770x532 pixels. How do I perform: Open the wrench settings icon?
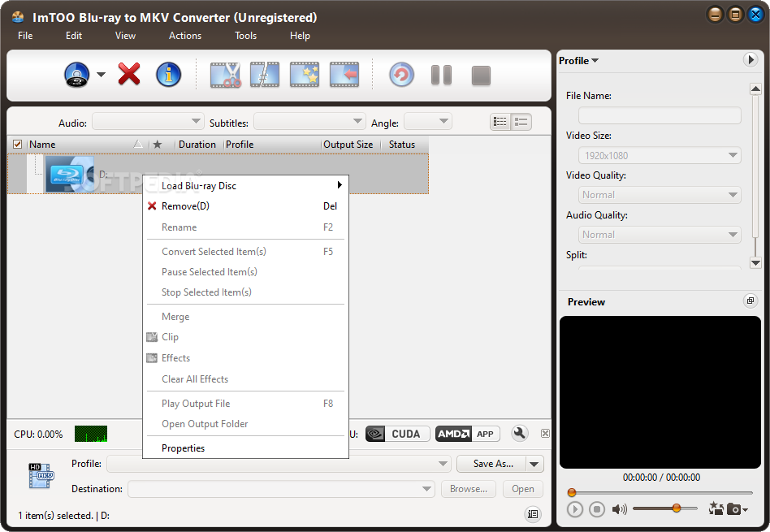point(520,433)
